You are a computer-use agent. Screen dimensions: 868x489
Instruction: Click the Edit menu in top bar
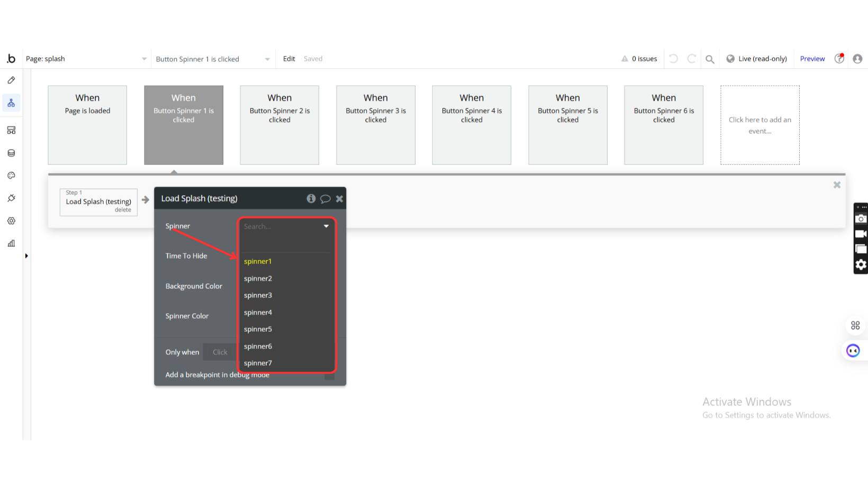click(289, 59)
